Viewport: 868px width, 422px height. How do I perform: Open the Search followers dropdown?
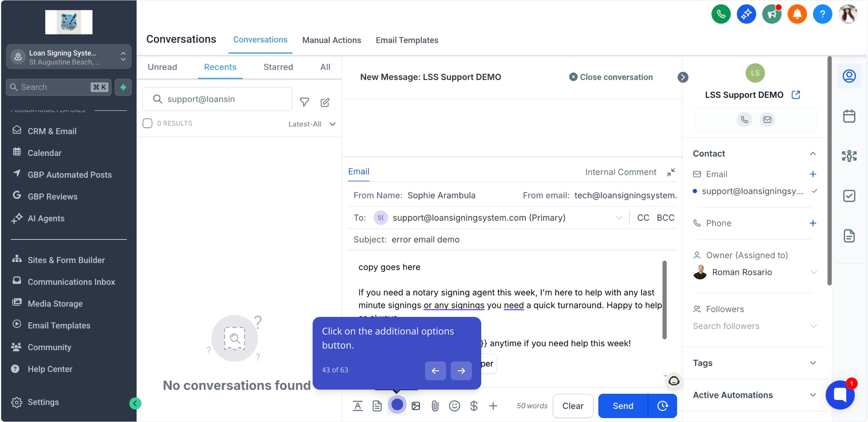click(x=755, y=326)
